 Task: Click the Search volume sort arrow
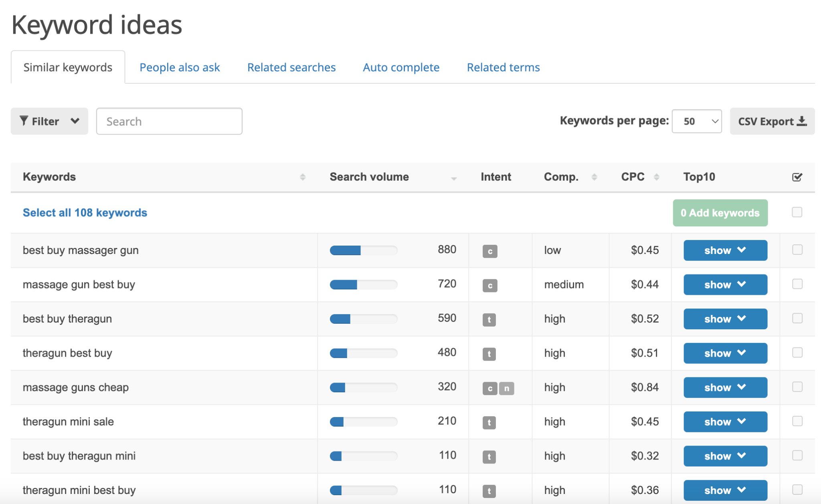(453, 179)
